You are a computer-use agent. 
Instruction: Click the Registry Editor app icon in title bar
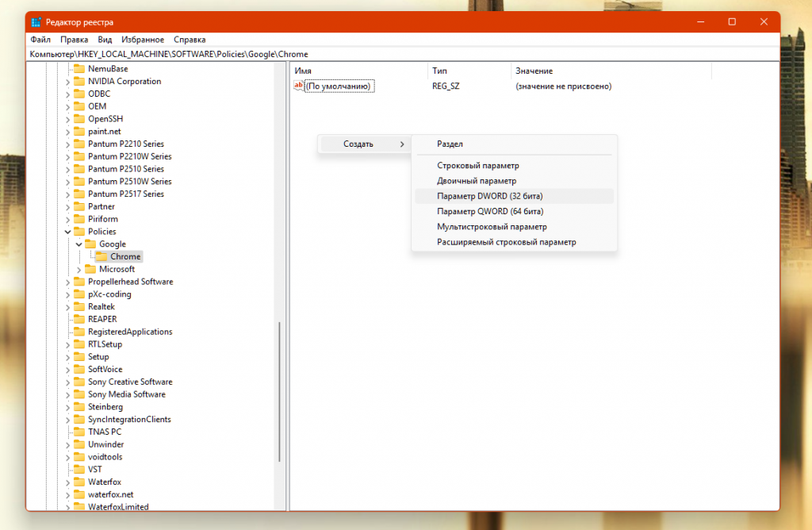pos(36,21)
